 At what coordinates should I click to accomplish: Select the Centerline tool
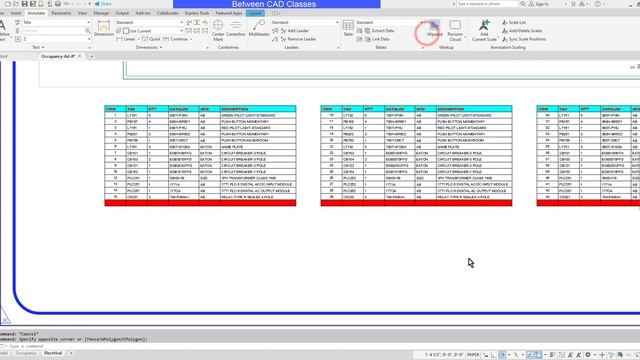[x=236, y=28]
